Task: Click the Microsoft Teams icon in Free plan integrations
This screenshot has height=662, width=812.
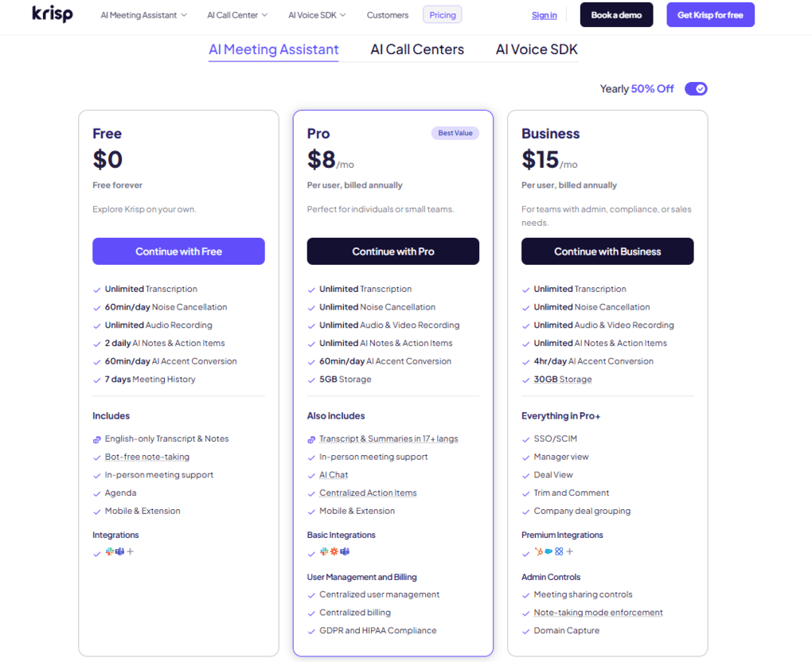Action: [119, 551]
